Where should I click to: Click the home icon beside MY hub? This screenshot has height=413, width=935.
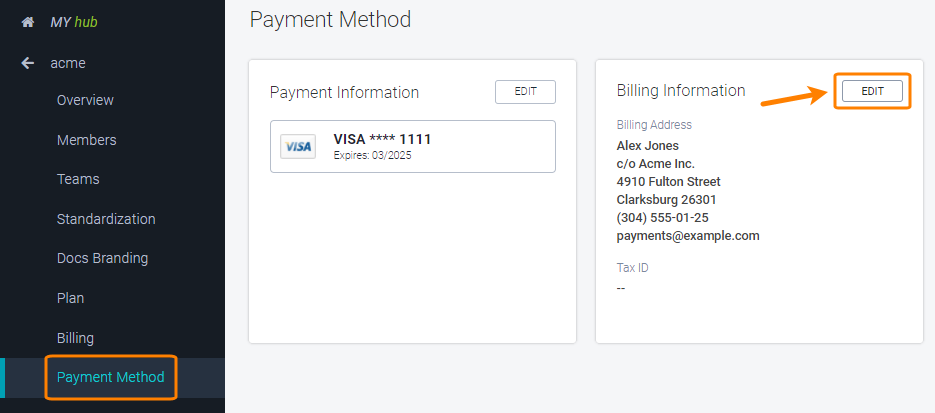tap(28, 21)
